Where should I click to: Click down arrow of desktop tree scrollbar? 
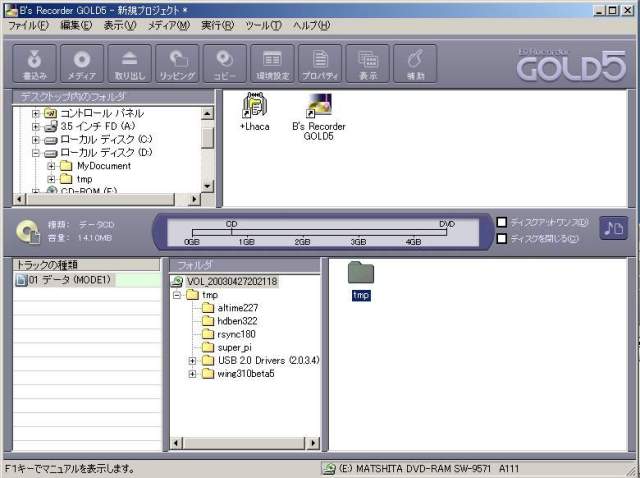click(x=207, y=186)
